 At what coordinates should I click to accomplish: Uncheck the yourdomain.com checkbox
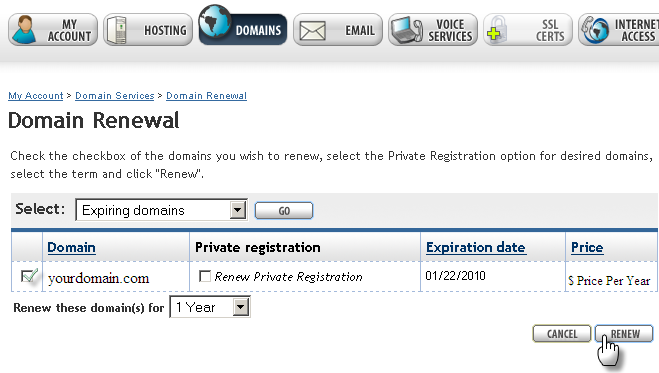pos(29,276)
